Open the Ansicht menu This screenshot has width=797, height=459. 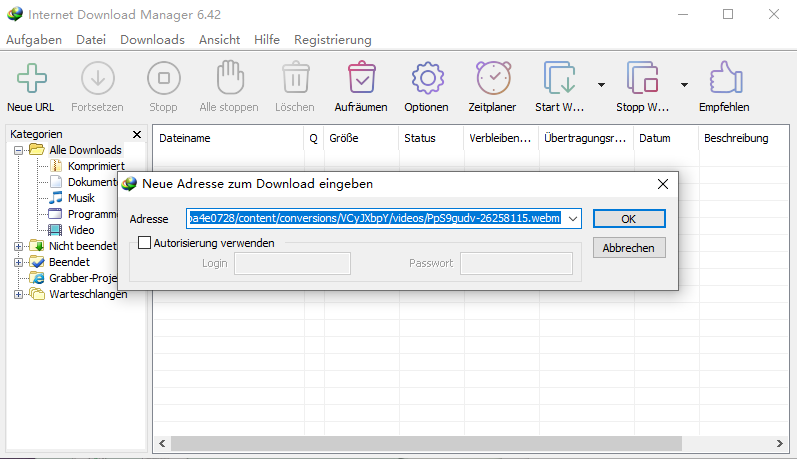click(220, 40)
